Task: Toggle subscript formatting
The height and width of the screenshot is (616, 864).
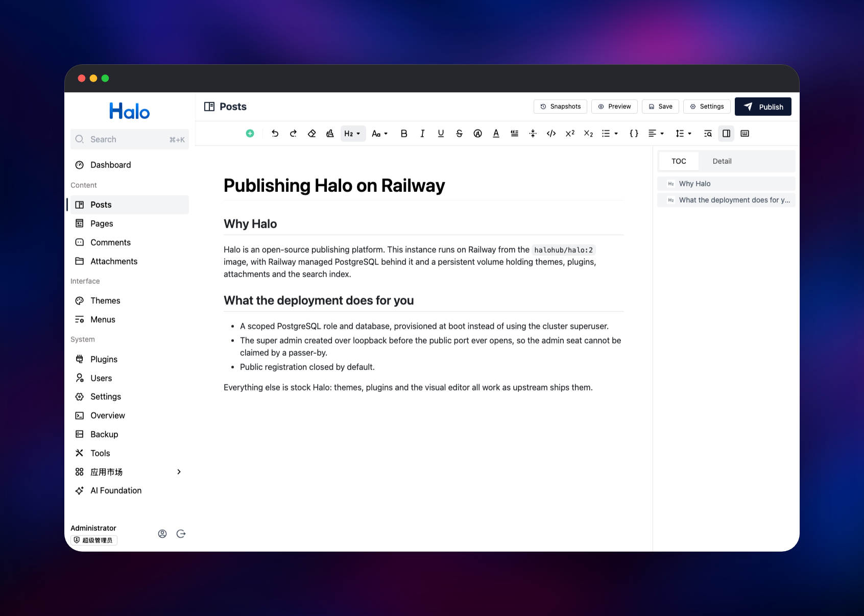Action: tap(588, 133)
